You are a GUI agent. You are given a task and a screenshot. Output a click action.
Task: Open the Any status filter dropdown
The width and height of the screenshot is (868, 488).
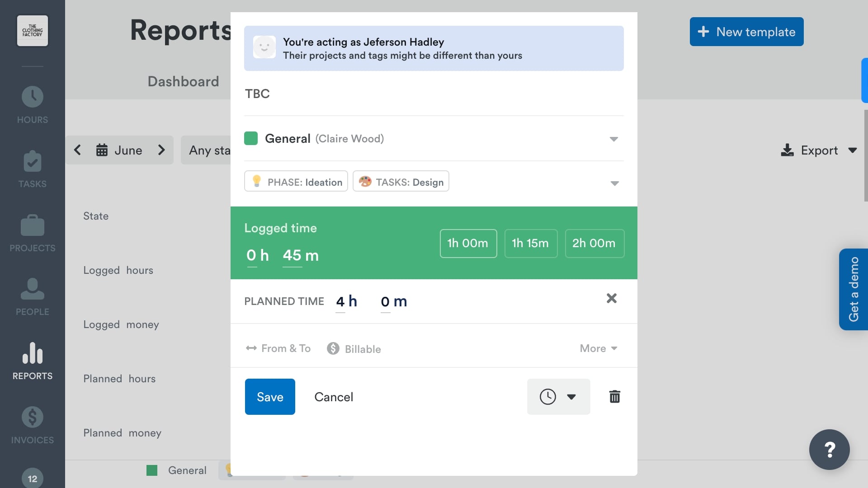206,150
